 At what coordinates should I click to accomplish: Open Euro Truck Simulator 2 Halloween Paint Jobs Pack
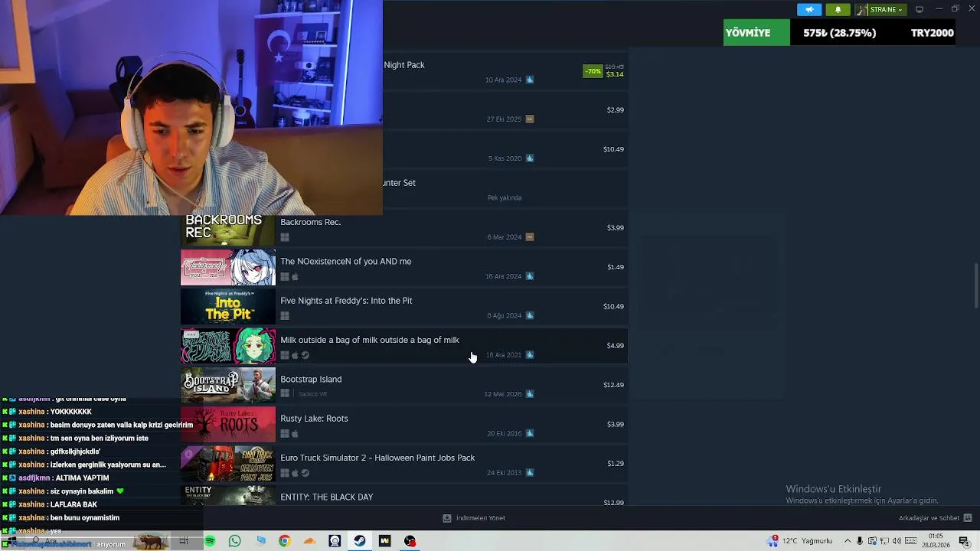[377, 458]
